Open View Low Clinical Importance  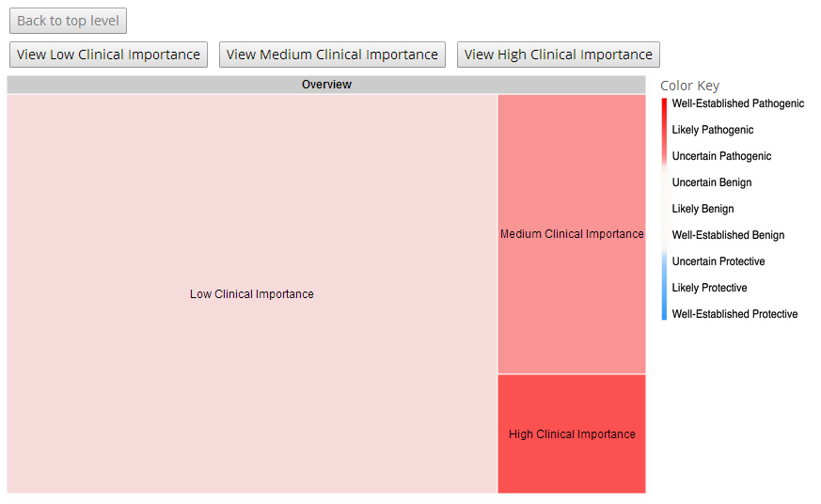108,55
